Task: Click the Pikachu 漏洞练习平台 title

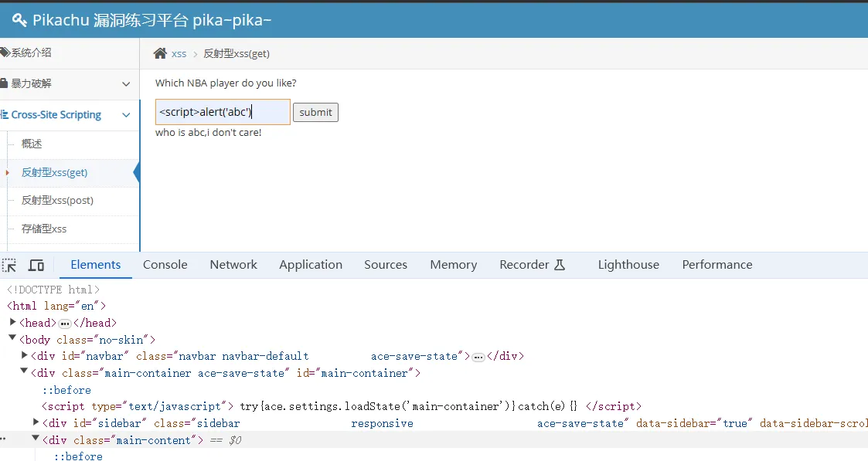Action: [151, 20]
